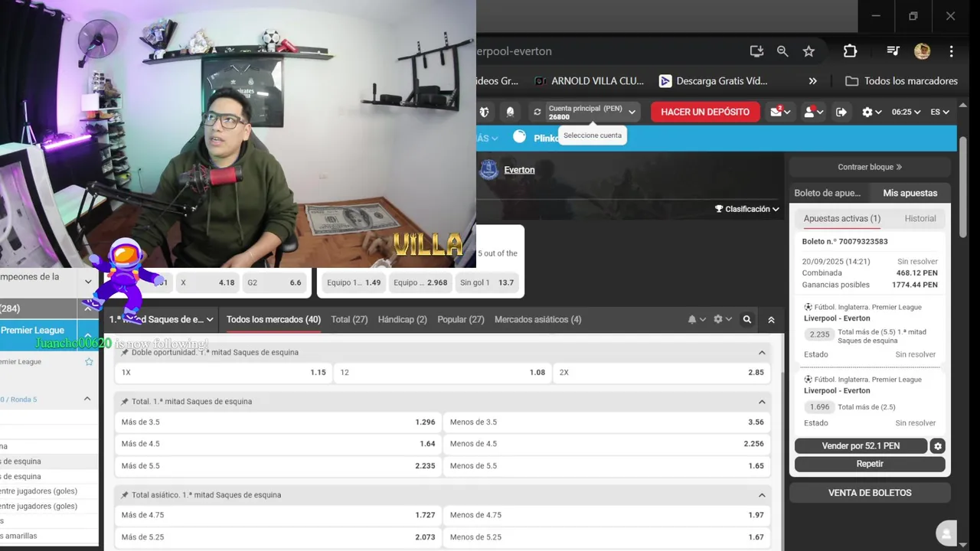Open the Todos los marcadores folder
Screen dimensions: 980x551
pos(901,81)
